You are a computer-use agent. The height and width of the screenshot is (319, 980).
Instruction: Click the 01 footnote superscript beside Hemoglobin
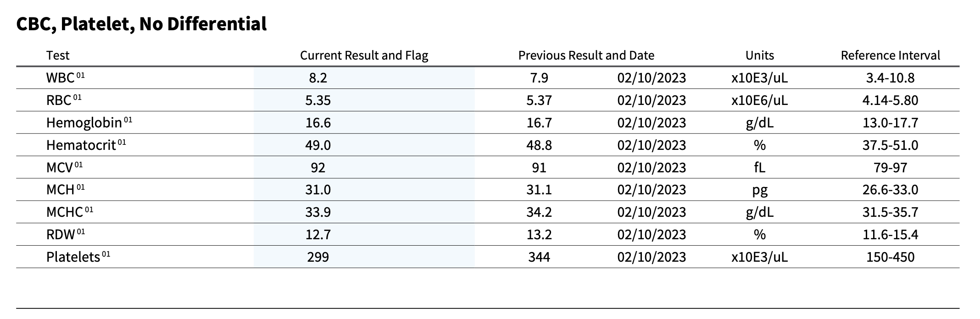(128, 120)
